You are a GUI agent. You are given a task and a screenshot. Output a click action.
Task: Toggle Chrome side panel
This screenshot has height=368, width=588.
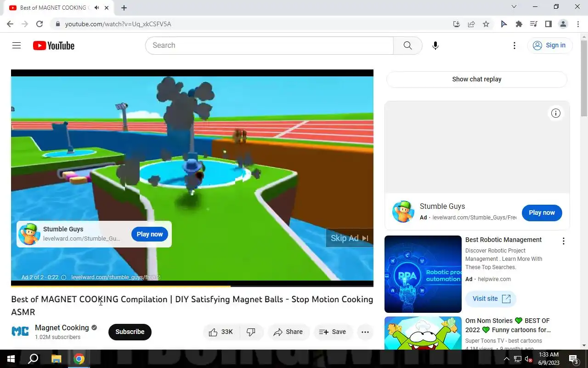pyautogui.click(x=548, y=24)
